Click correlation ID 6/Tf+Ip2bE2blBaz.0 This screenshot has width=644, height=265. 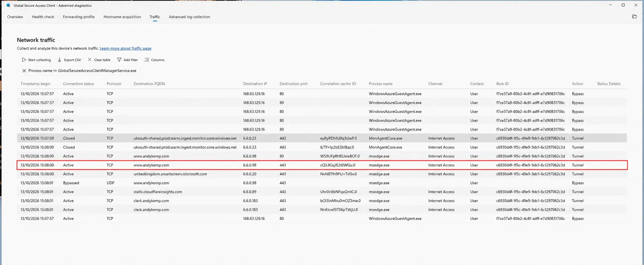pos(337,147)
